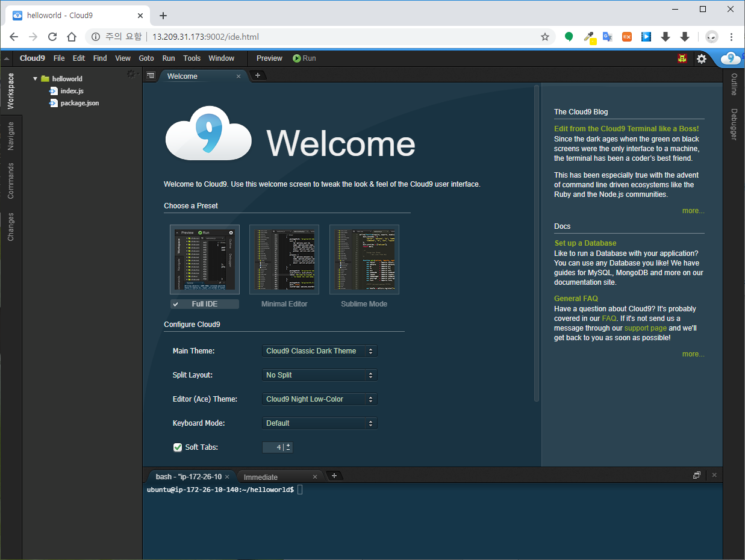Reload the page in Chrome
745x560 pixels.
(x=52, y=37)
